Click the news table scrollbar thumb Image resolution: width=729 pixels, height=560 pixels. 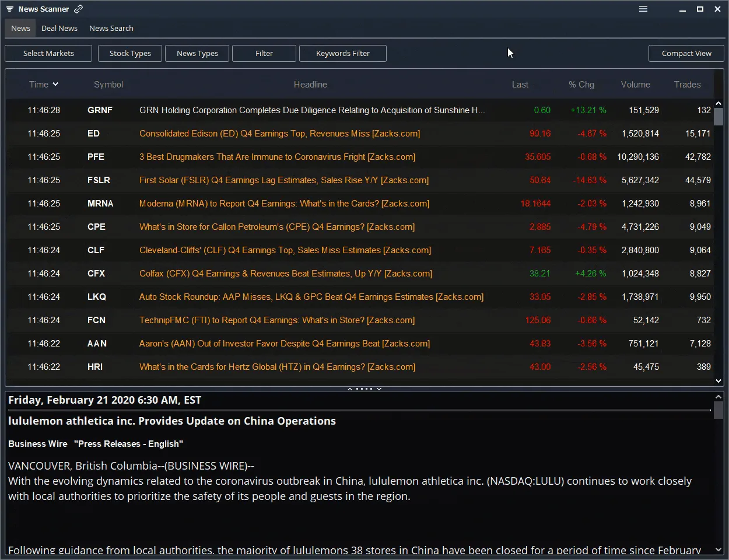[x=719, y=117]
